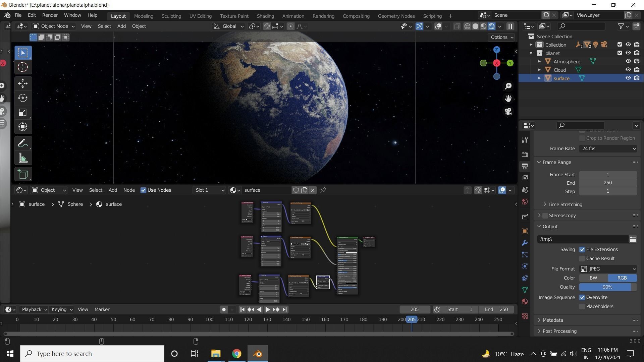Open the Render properties tab
Screen dimensions: 644x362
click(525, 155)
